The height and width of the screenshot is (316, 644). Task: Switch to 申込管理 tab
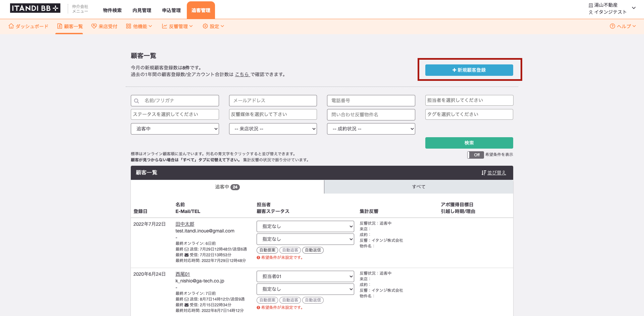(x=171, y=10)
